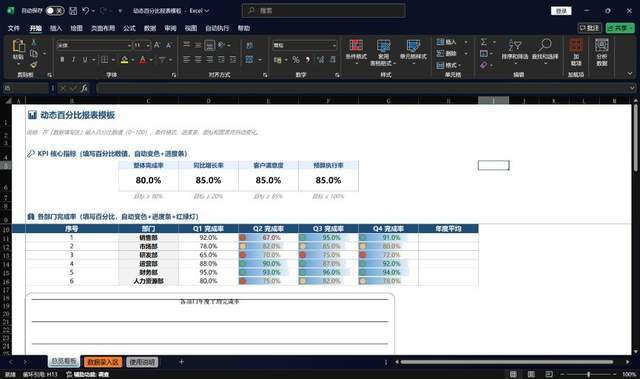Click Analyze Data (分析数据) icon
Screen dimensions: 640x379
pos(602,52)
